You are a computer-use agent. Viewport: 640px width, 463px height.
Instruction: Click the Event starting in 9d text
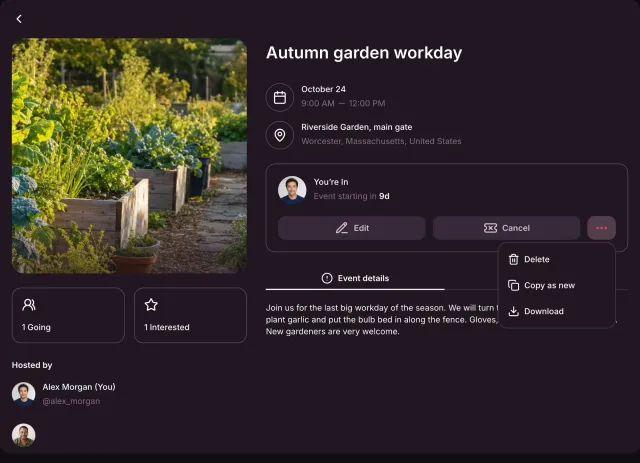[x=351, y=196]
